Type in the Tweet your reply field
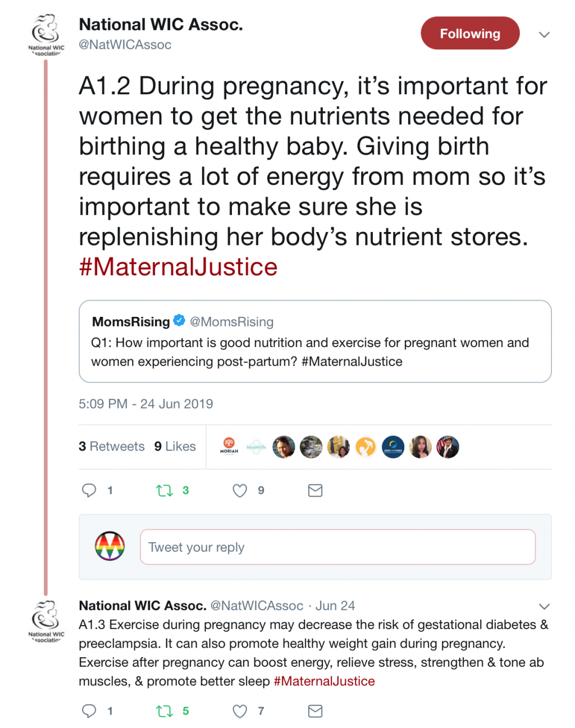The width and height of the screenshot is (575, 728). coord(337,547)
